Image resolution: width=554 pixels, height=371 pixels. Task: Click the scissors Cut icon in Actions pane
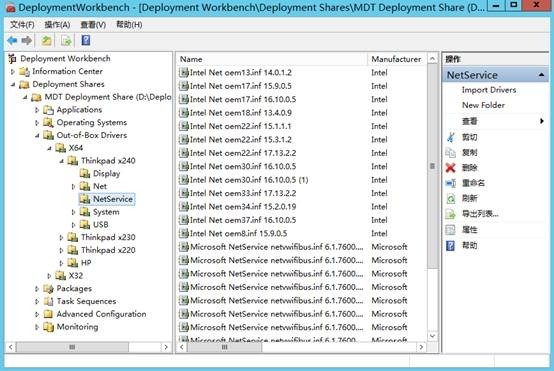coord(451,137)
